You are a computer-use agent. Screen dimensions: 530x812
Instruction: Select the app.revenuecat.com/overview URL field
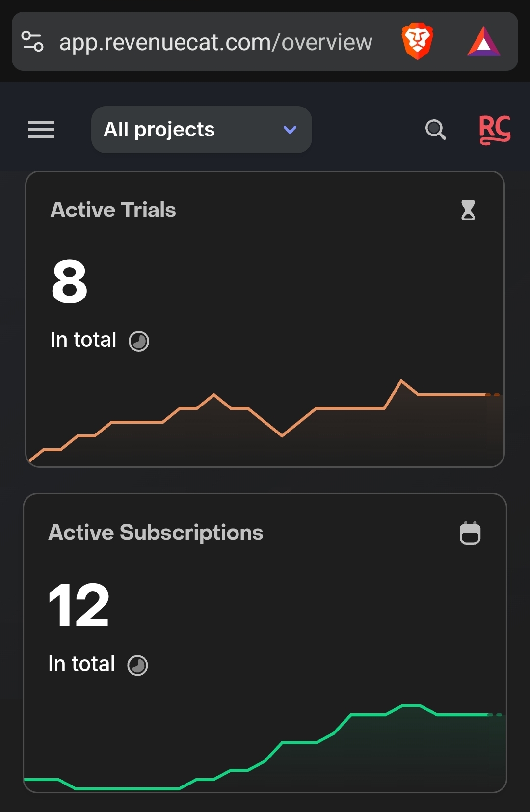(216, 42)
